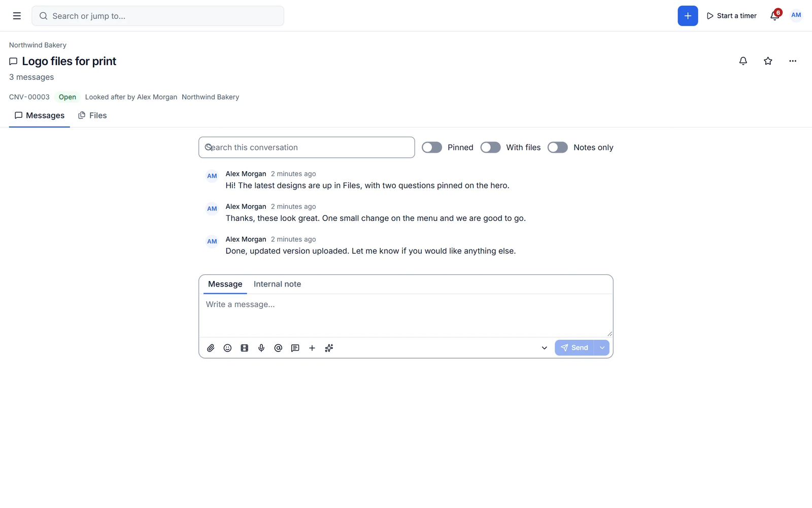Expand the Send button options arrow
The height and width of the screenshot is (508, 812).
(x=602, y=348)
